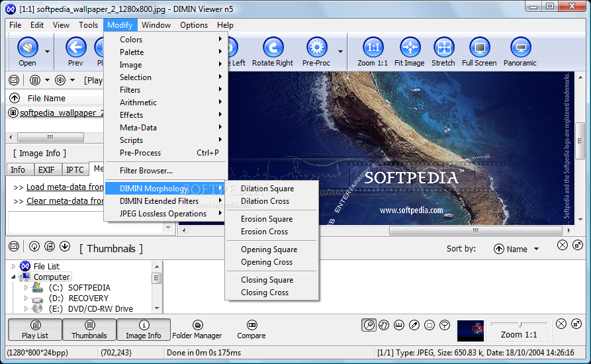Open the Compare tool
Screen dimensions: 591x364
coord(251,330)
